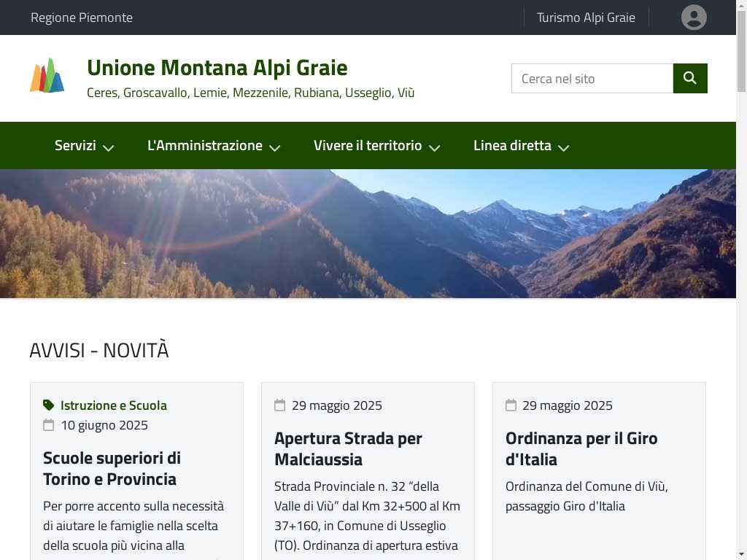747x560 pixels.
Task: Follow the Regione Piemonte link
Action: 82,17
